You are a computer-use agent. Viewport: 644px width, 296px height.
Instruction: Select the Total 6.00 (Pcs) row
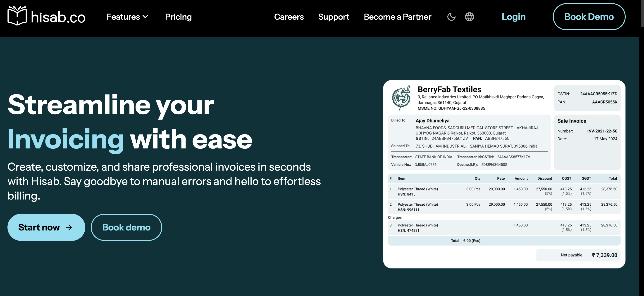coord(504,241)
